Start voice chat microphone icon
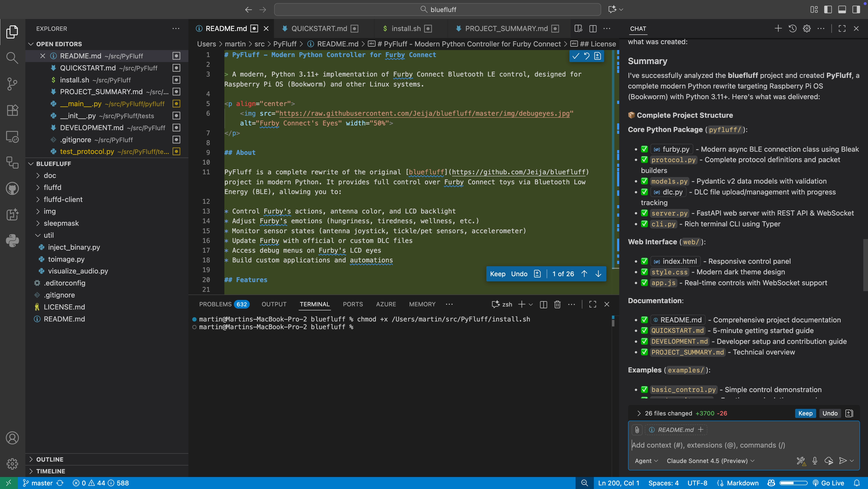 (x=815, y=461)
